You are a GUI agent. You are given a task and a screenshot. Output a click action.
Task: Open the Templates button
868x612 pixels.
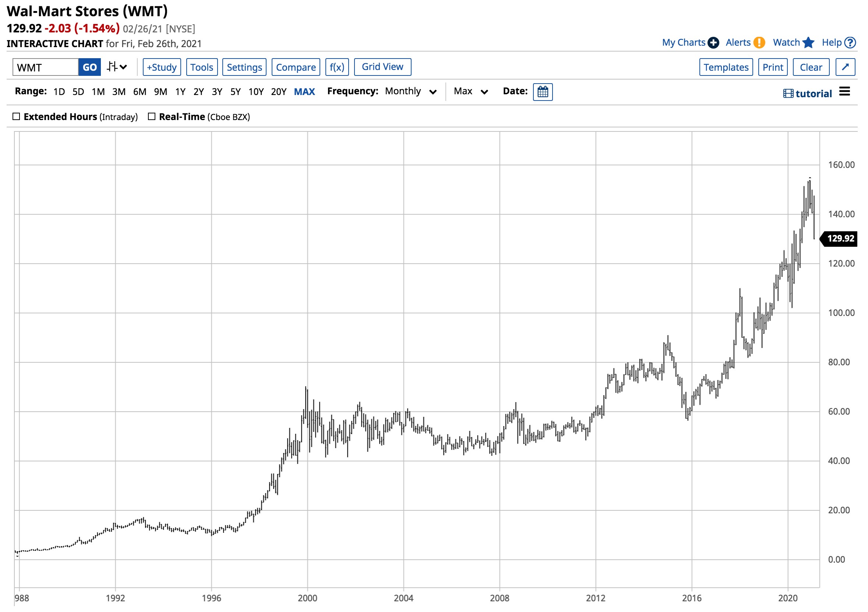pos(726,67)
